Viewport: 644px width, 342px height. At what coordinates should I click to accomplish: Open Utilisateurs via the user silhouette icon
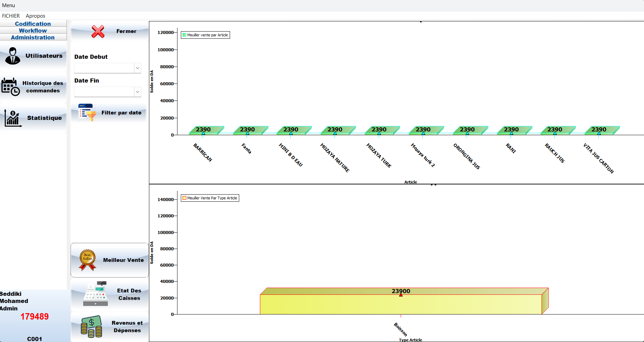[13, 56]
